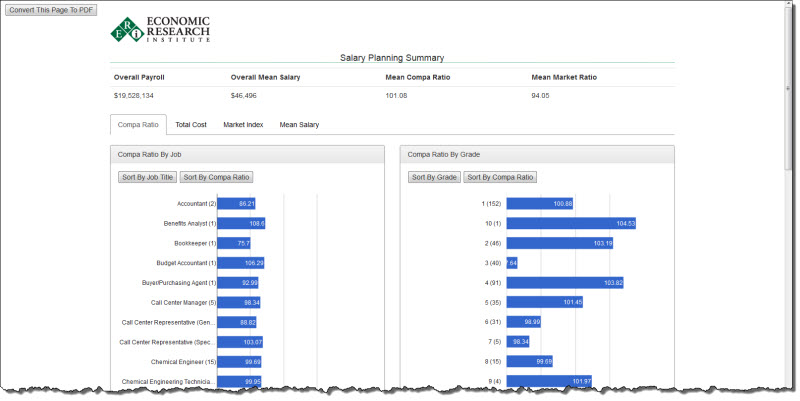The image size is (800, 401).
Task: Sort grade chart by Compa Ratio
Action: coord(502,177)
